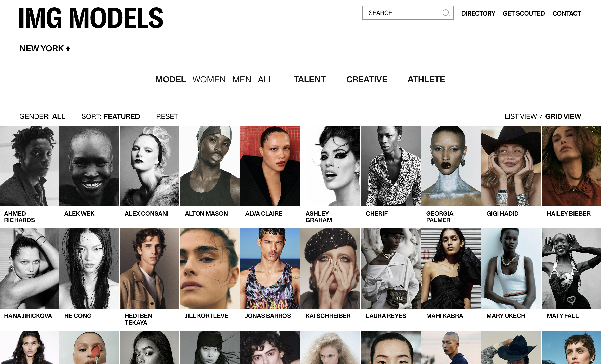This screenshot has width=601, height=364.
Task: Select the Creative category tab
Action: pyautogui.click(x=367, y=80)
